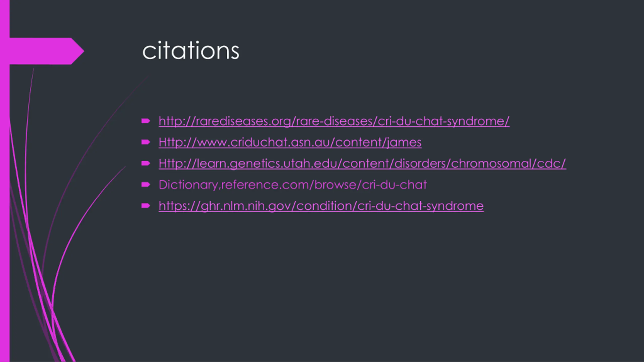Select the "citations" slide title
This screenshot has width=644, height=362.
(191, 51)
